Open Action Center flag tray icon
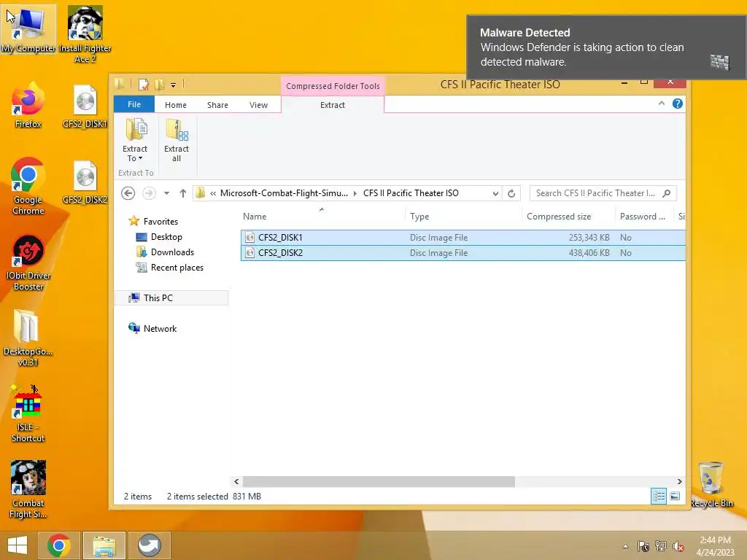Viewport: 747px width, 560px height. pyautogui.click(x=643, y=546)
